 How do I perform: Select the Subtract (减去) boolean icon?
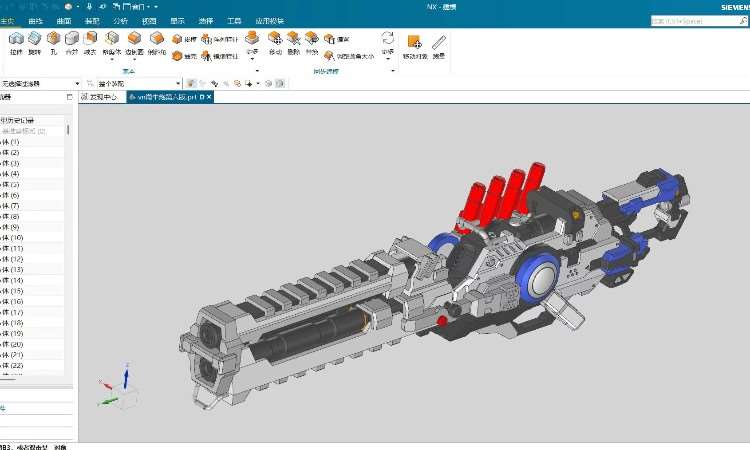[x=91, y=41]
